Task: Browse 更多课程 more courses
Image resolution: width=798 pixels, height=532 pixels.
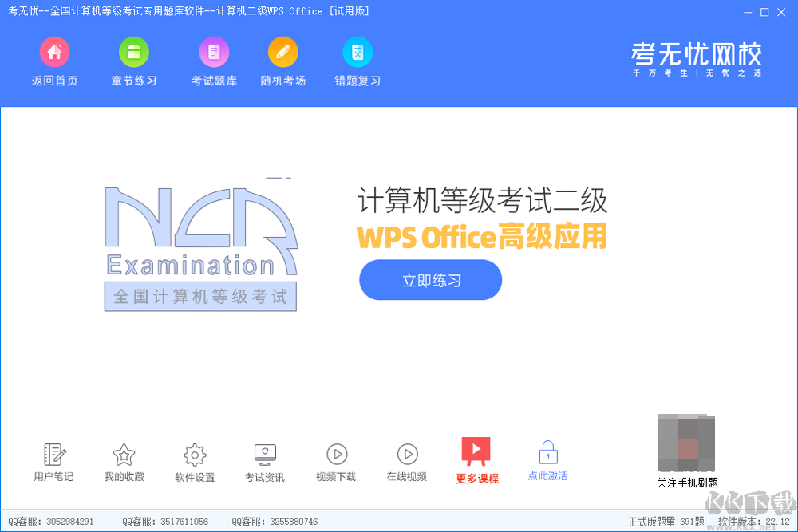Action: tap(477, 460)
